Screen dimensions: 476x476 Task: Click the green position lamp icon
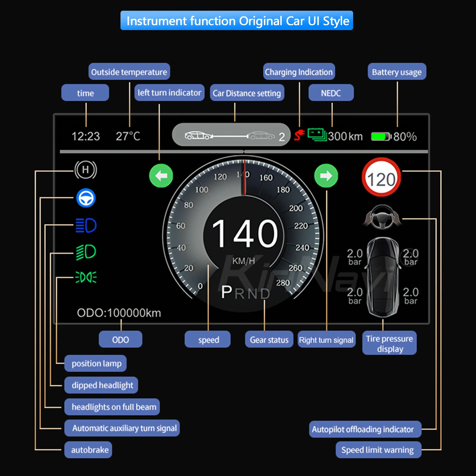[86, 277]
